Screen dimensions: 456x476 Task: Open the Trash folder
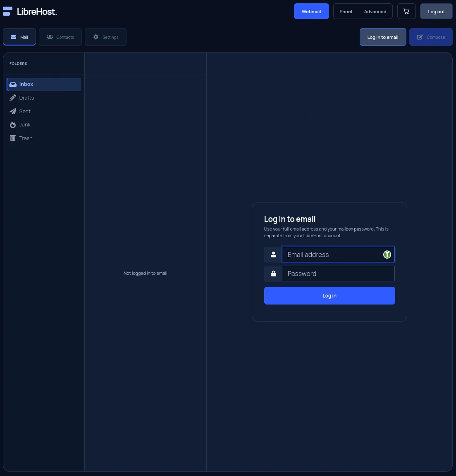click(x=44, y=138)
